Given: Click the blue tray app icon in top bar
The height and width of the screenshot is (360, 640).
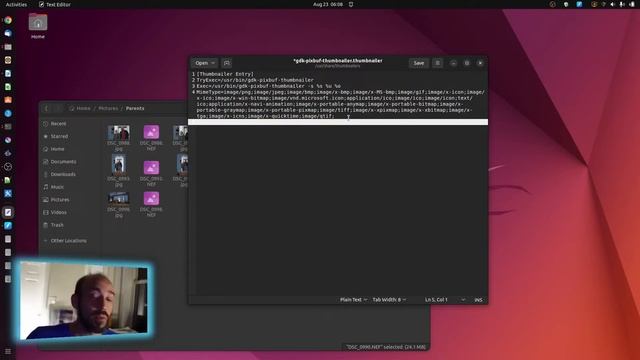Looking at the screenshot, I should pyautogui.click(x=579, y=4).
